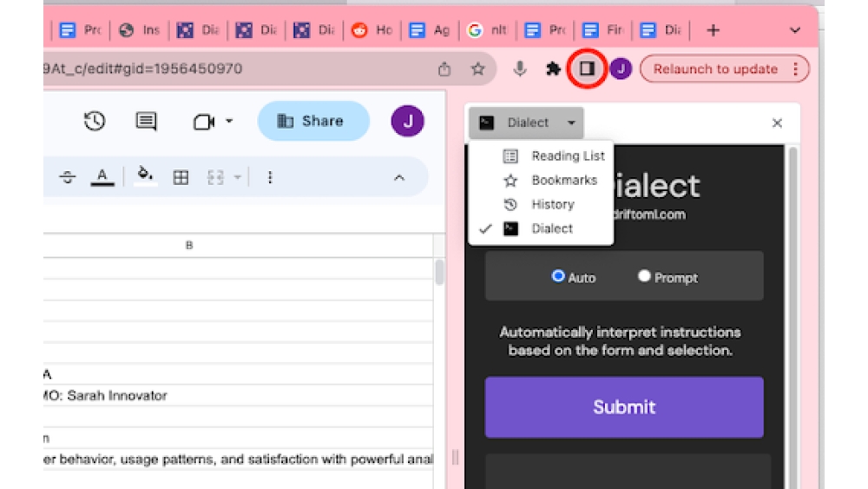
Task: Select checked Dialect menu entry
Action: click(541, 228)
